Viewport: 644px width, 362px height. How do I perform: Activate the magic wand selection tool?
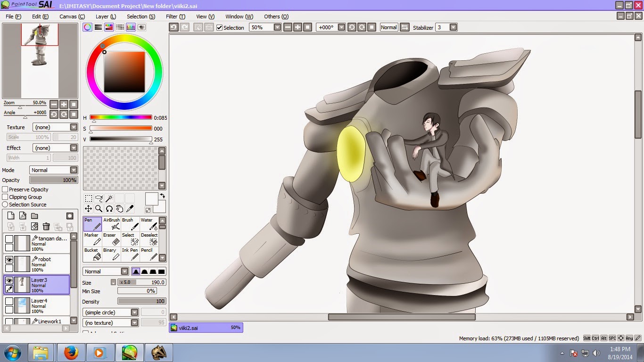pos(109,198)
